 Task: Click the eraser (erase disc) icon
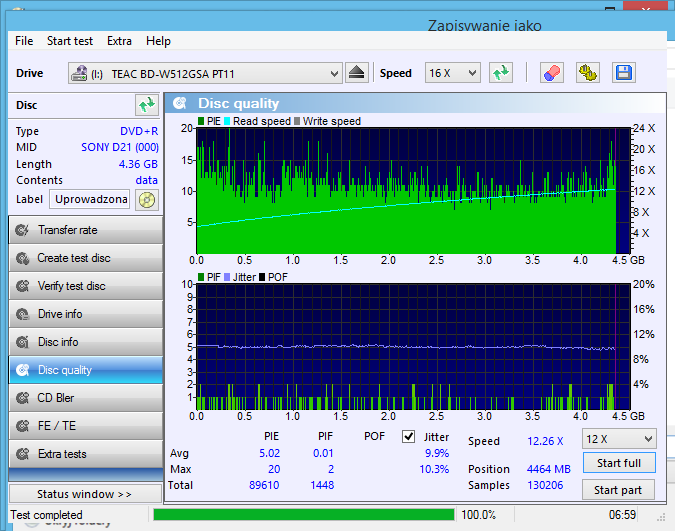point(551,73)
